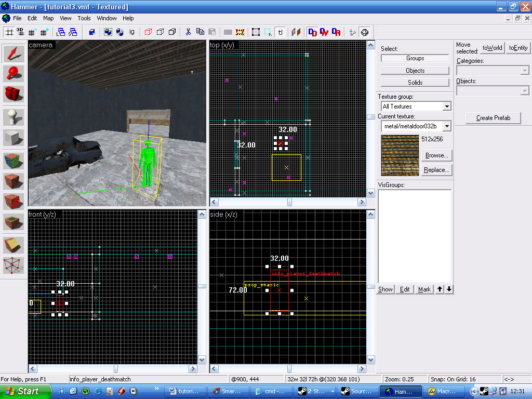Click the front view horizontal scrollbar thumb

coord(116,368)
